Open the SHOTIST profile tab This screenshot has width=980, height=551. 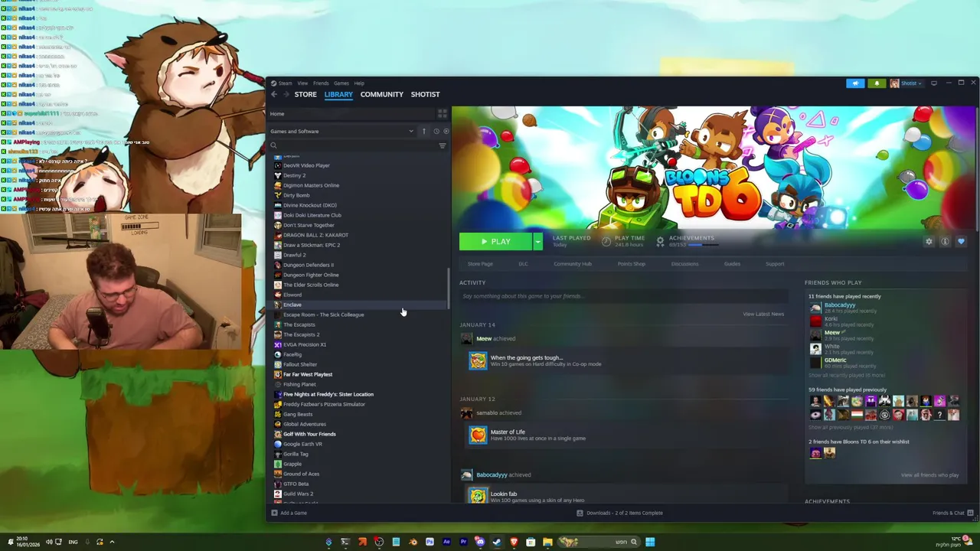click(x=425, y=94)
